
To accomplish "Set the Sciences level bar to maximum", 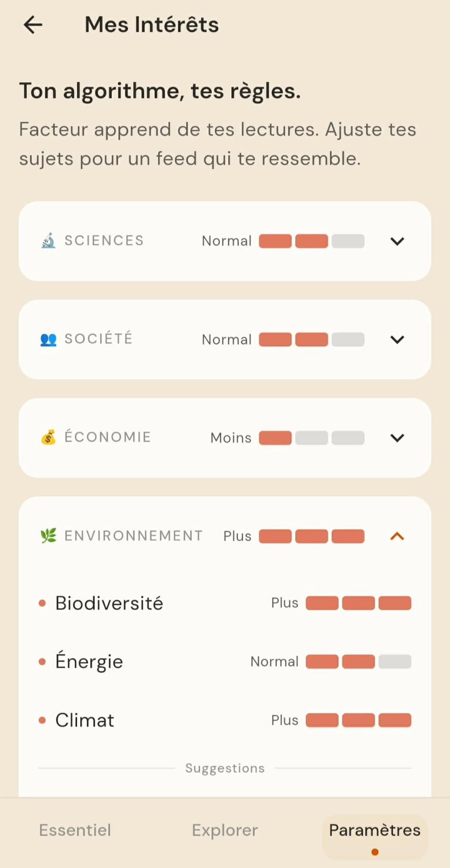I will point(348,241).
